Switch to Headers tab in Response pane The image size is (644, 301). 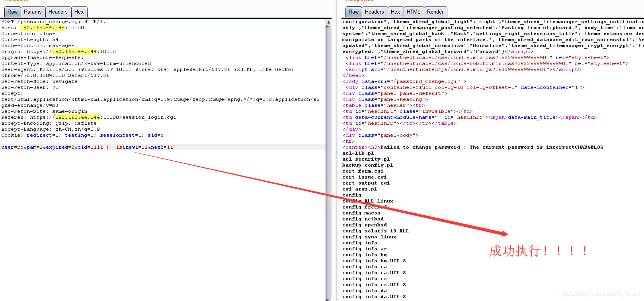(x=375, y=12)
